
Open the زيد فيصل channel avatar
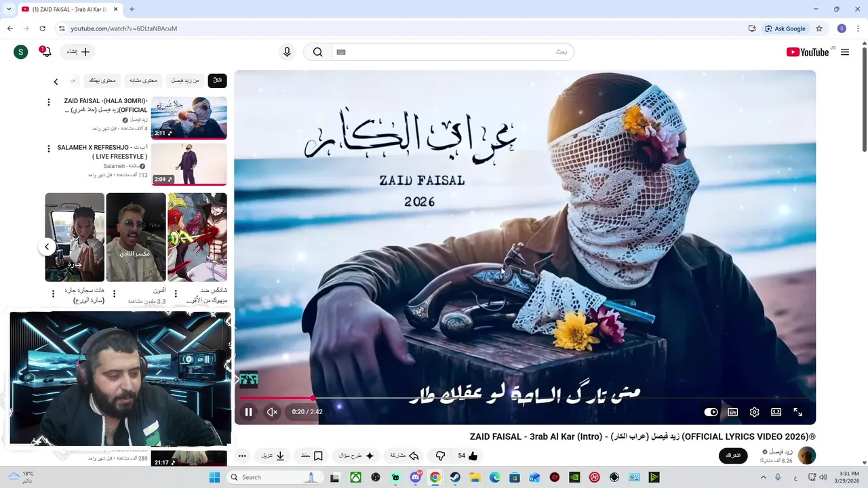pos(806,455)
